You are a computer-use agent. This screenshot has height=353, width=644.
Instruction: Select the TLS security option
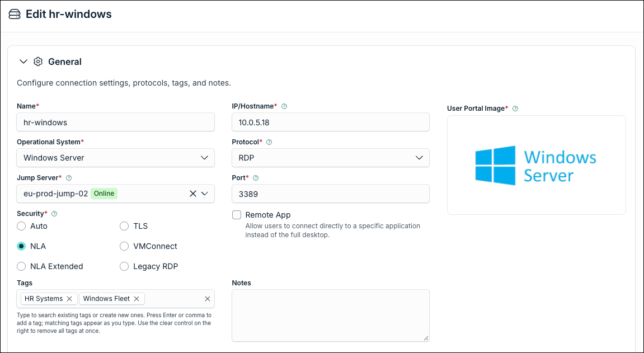pos(124,226)
